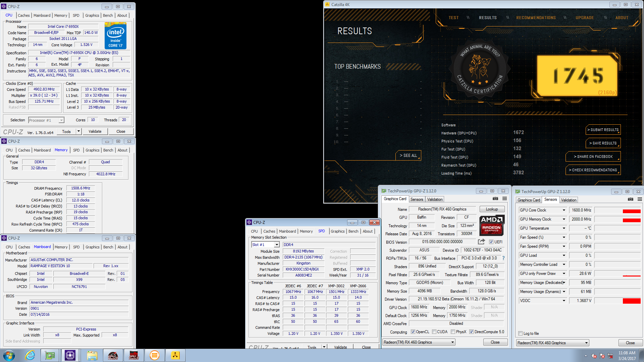Open the Tools dropdown arrow in the CPU-Z CPU window
Viewport: 644px width, 362px height.
pos(78,131)
